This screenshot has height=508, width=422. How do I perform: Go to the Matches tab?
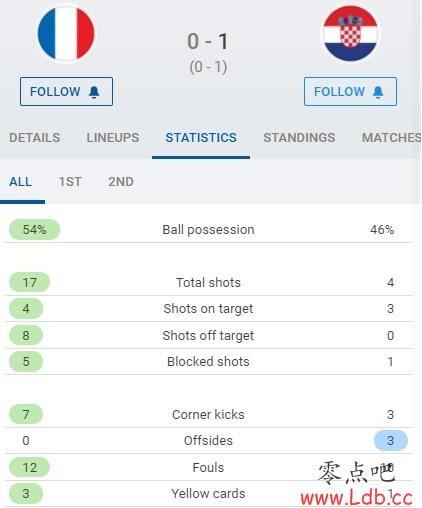392,138
